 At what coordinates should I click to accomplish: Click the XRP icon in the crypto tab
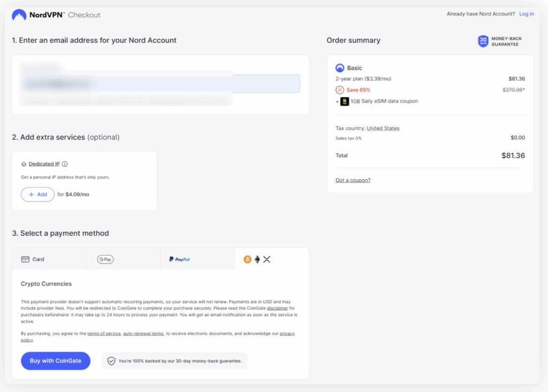pos(267,259)
